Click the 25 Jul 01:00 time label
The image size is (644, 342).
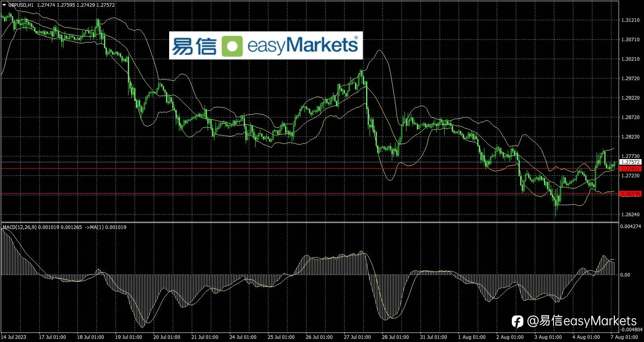[x=281, y=337]
